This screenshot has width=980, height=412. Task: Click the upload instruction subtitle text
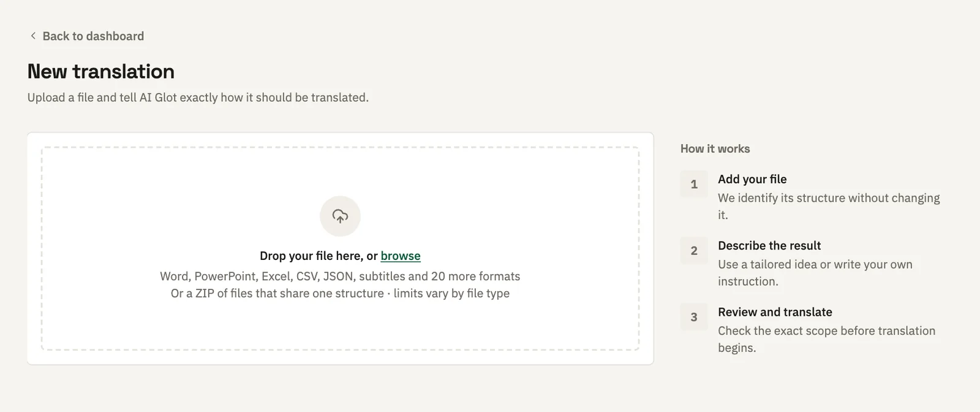coord(198,97)
